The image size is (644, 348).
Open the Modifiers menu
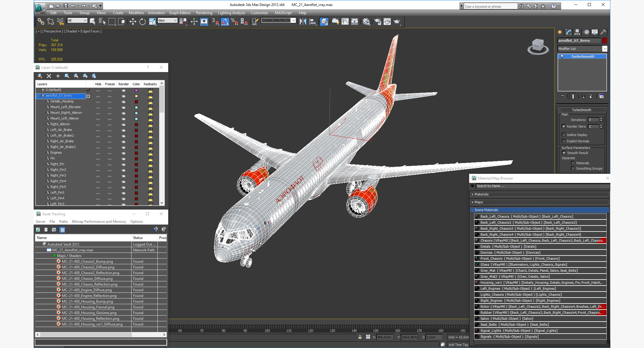(136, 13)
